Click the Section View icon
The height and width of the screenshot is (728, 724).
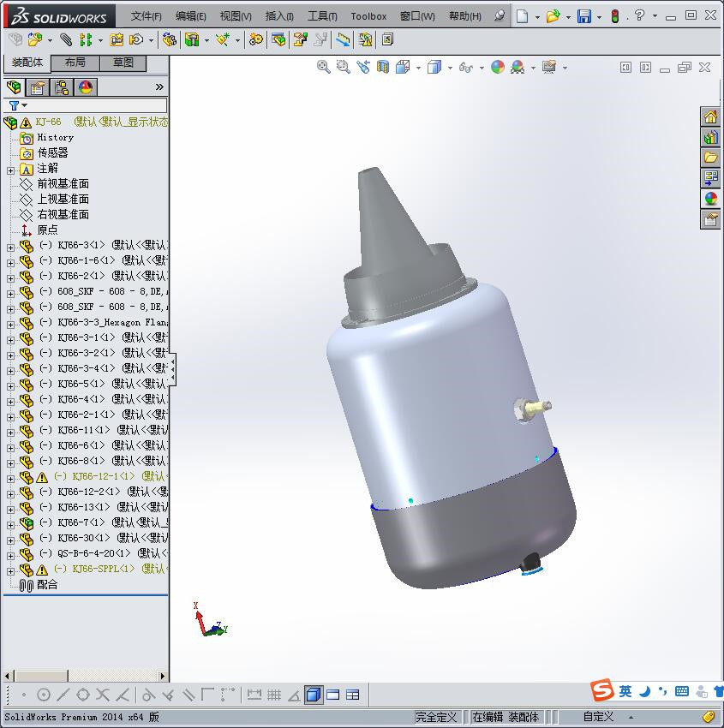tap(383, 68)
